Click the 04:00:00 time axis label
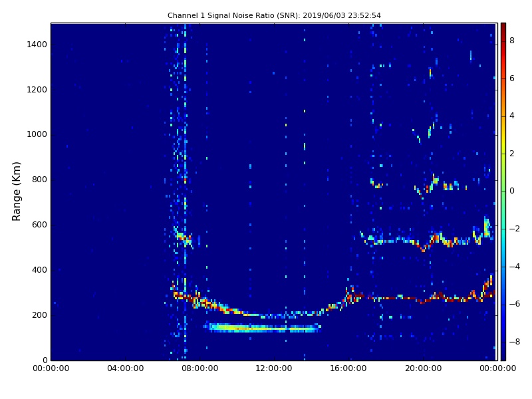Screen dimensions: 532x399 click(125, 368)
